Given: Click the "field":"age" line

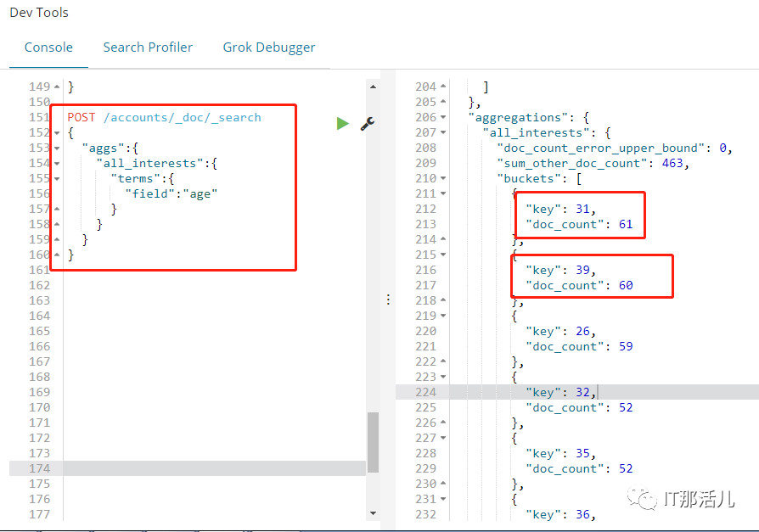Looking at the screenshot, I should coord(171,194).
